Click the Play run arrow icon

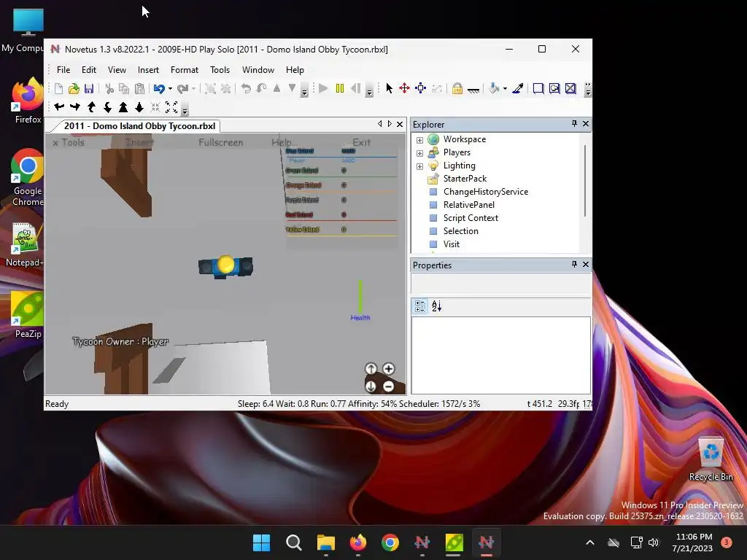point(323,88)
